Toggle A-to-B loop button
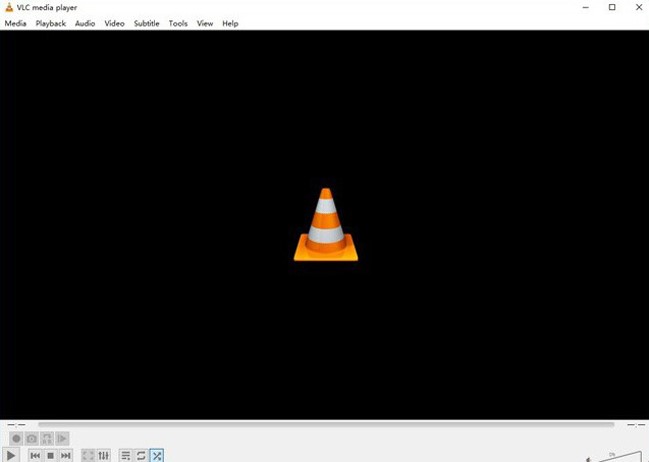649x462 pixels. (47, 438)
